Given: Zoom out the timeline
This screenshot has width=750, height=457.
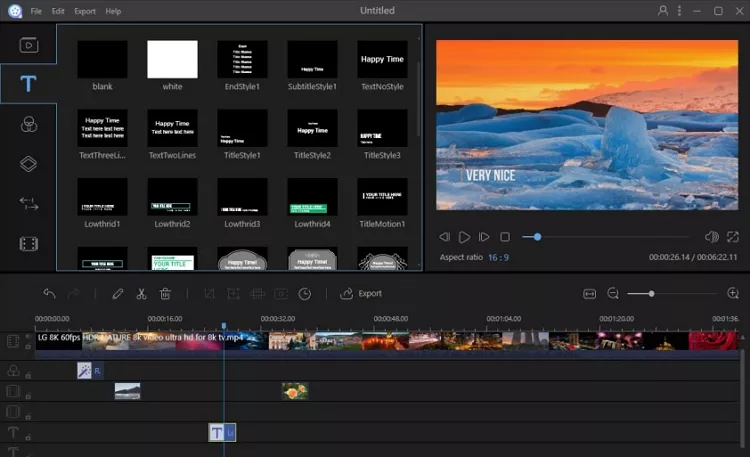Looking at the screenshot, I should tap(613, 293).
